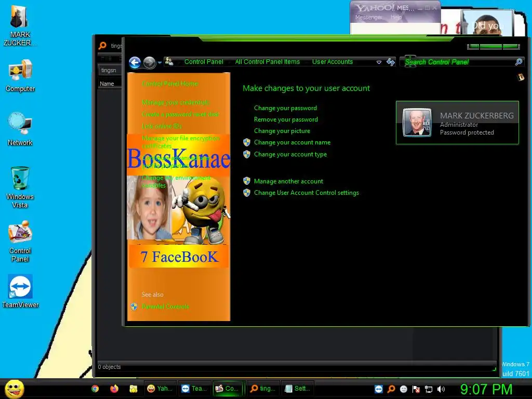The height and width of the screenshot is (399, 532).
Task: Click the network tray icon
Action: coord(429,389)
